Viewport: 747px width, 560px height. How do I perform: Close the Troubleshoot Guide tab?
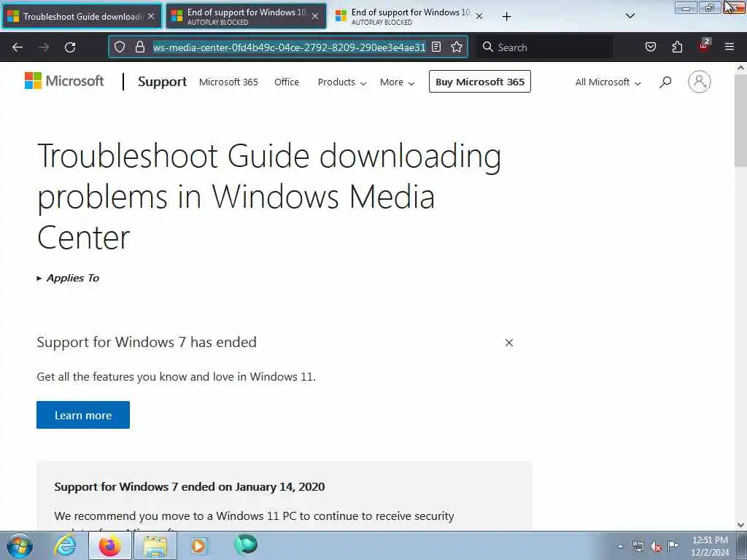pos(151,16)
